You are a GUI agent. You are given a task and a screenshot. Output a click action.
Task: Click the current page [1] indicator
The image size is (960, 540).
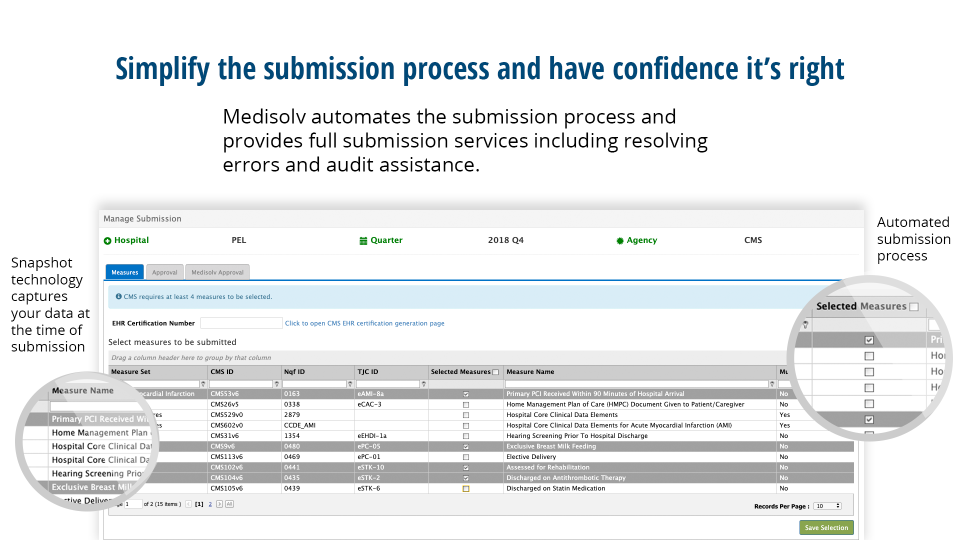(x=199, y=504)
